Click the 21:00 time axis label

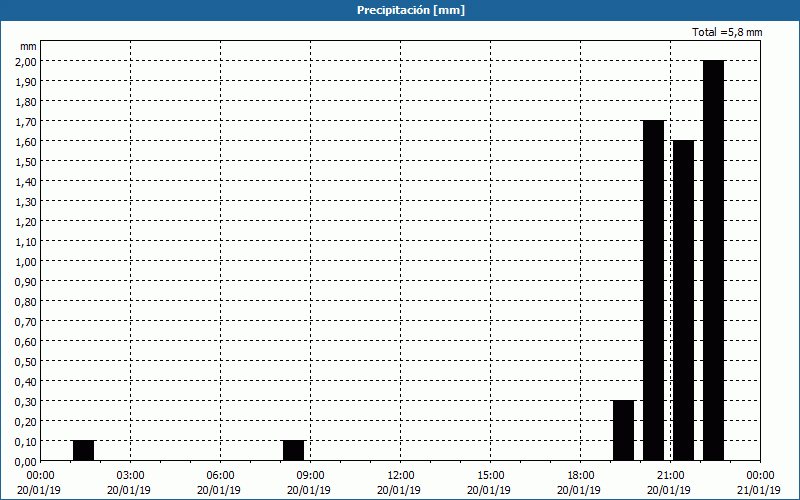point(670,476)
